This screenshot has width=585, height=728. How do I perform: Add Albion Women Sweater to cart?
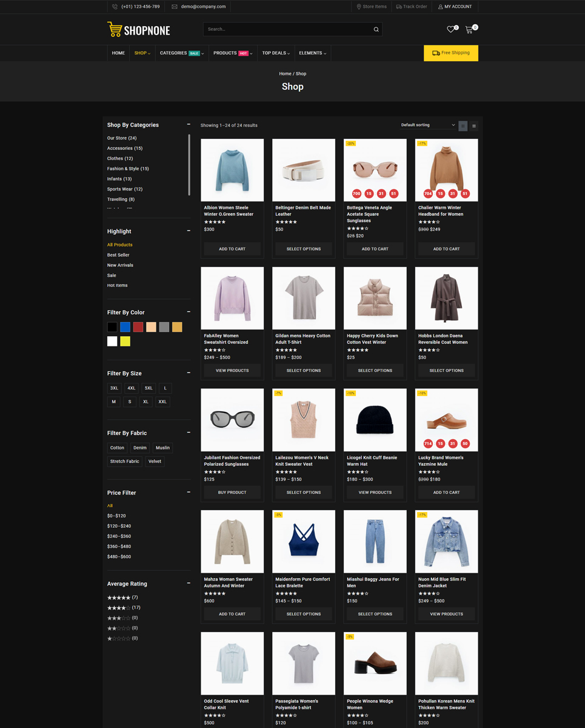click(232, 249)
